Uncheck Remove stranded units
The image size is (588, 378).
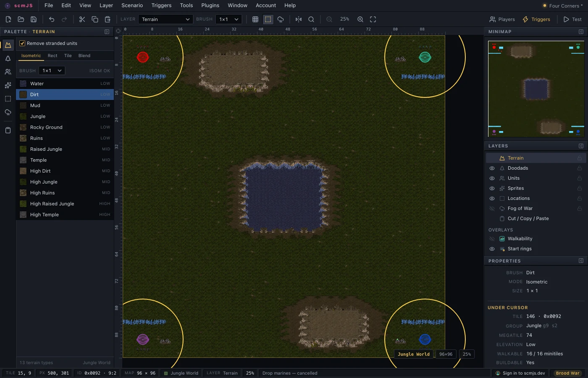click(22, 43)
